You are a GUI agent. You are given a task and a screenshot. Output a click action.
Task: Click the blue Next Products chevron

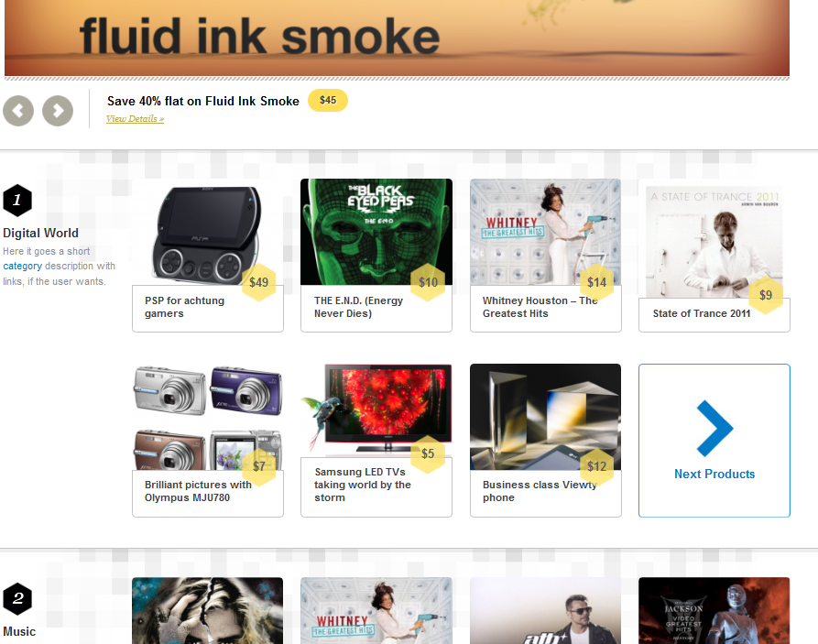point(714,428)
